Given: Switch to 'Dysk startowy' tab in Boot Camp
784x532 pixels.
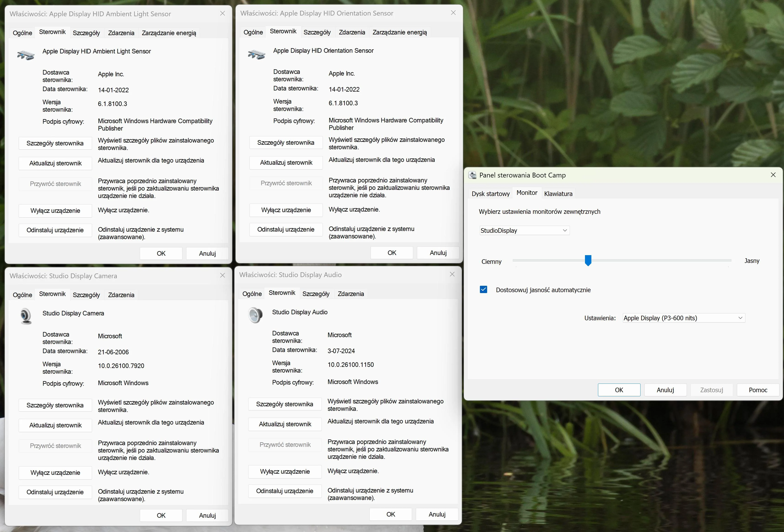Looking at the screenshot, I should (x=491, y=193).
